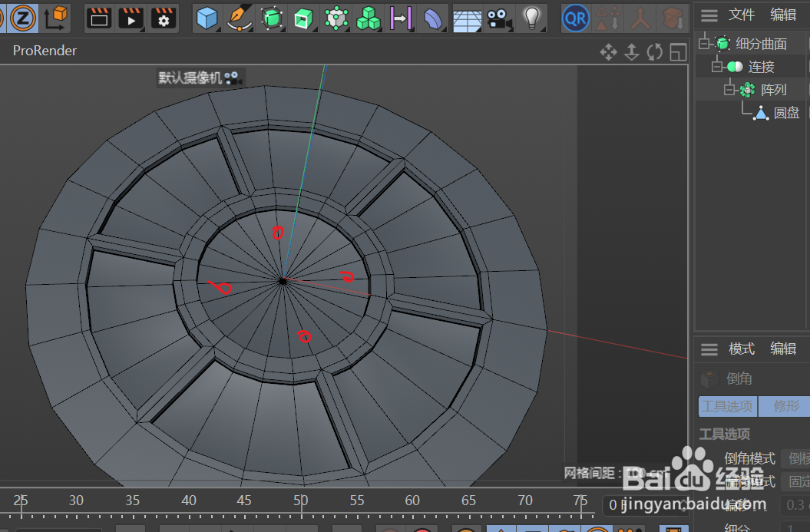Viewport: 810px width, 532px height.
Task: Open 文件 menu in Object Manager
Action: pos(742,15)
